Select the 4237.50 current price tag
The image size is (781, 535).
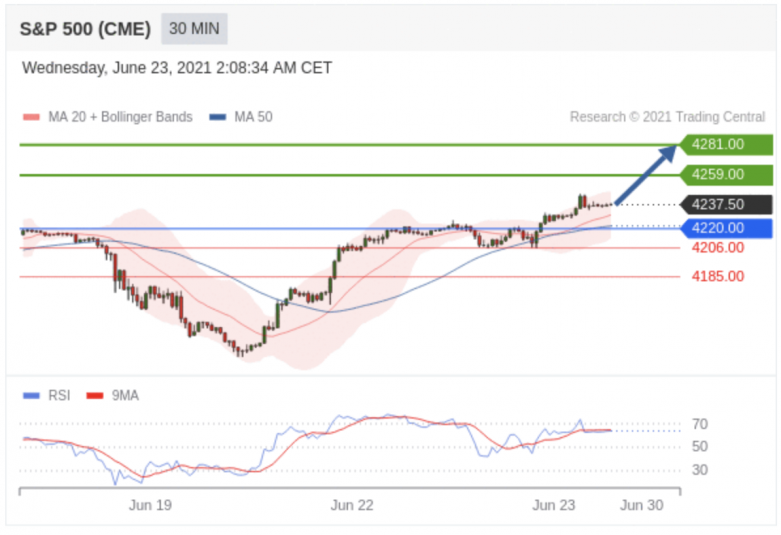pyautogui.click(x=726, y=204)
